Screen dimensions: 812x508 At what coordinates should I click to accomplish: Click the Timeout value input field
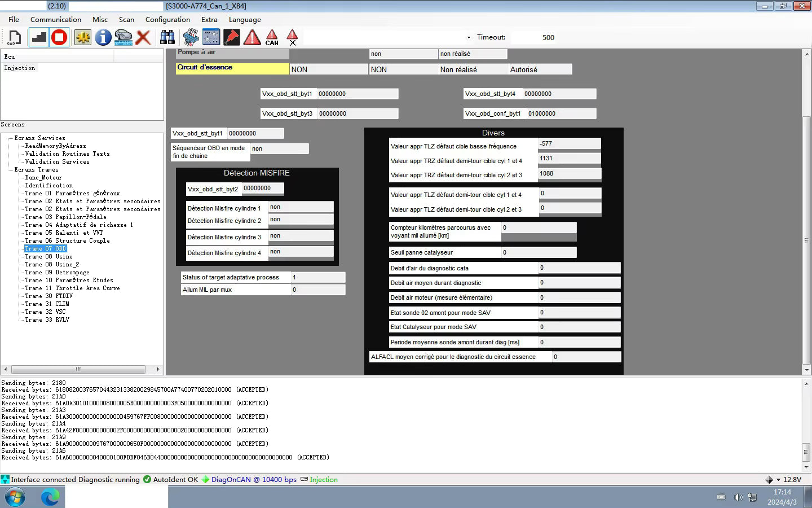click(x=533, y=38)
